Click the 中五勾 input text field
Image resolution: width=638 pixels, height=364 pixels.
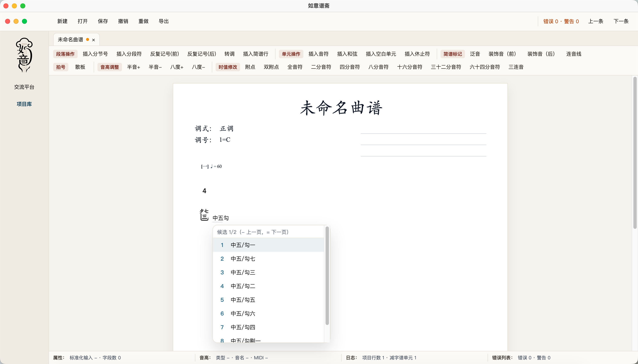[221, 218]
